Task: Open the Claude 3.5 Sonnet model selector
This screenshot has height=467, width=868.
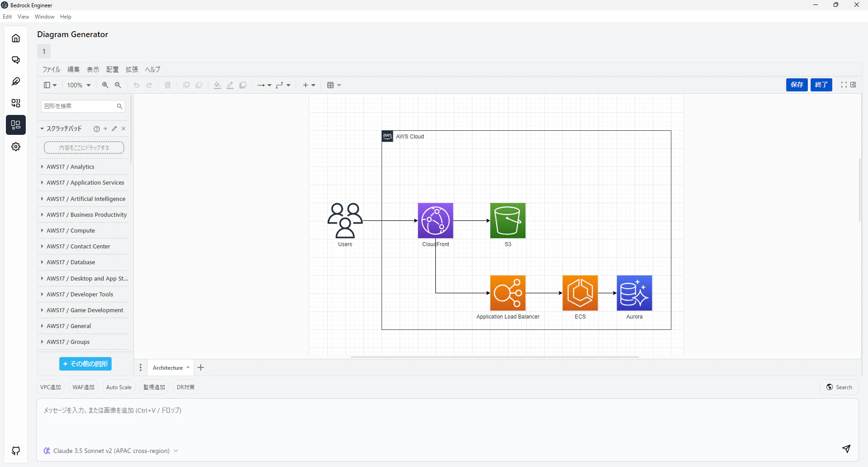Action: coord(111,451)
